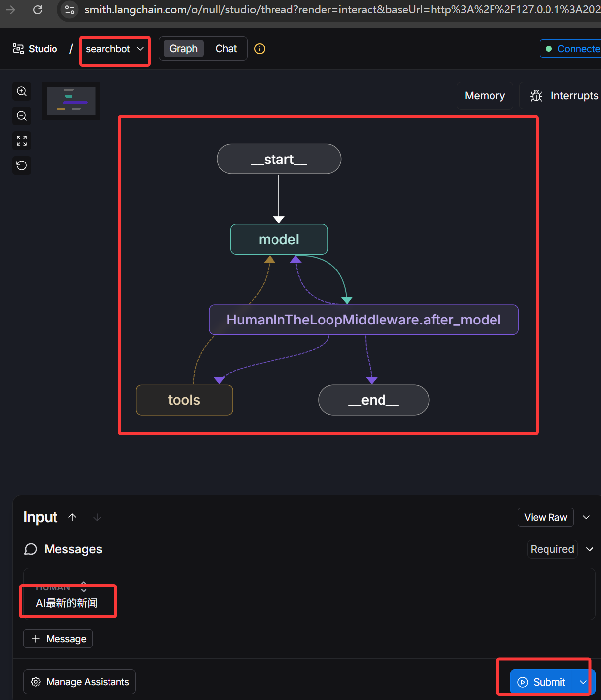Add a new message with + Message

click(58, 639)
